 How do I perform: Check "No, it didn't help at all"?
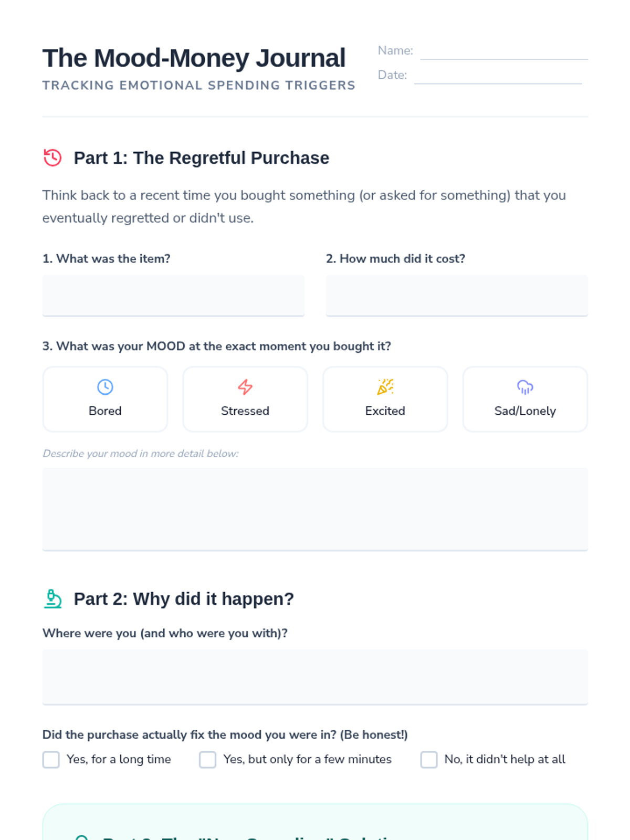click(429, 759)
